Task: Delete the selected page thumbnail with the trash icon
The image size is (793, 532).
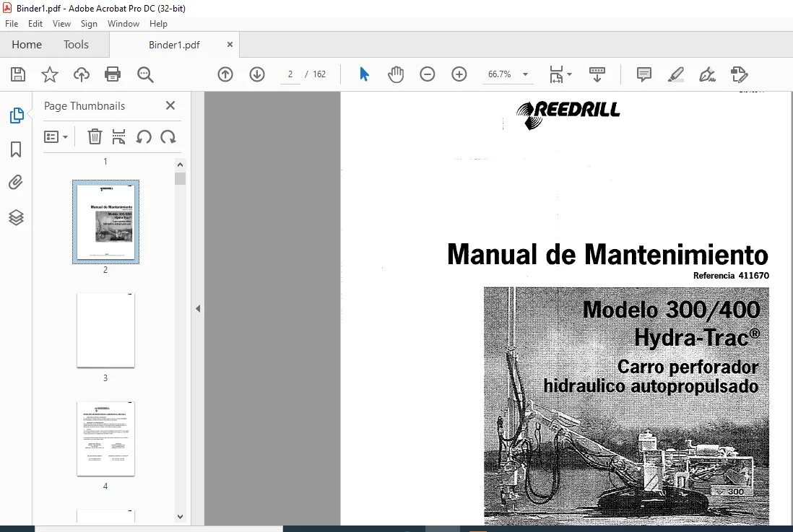Action: pos(95,136)
